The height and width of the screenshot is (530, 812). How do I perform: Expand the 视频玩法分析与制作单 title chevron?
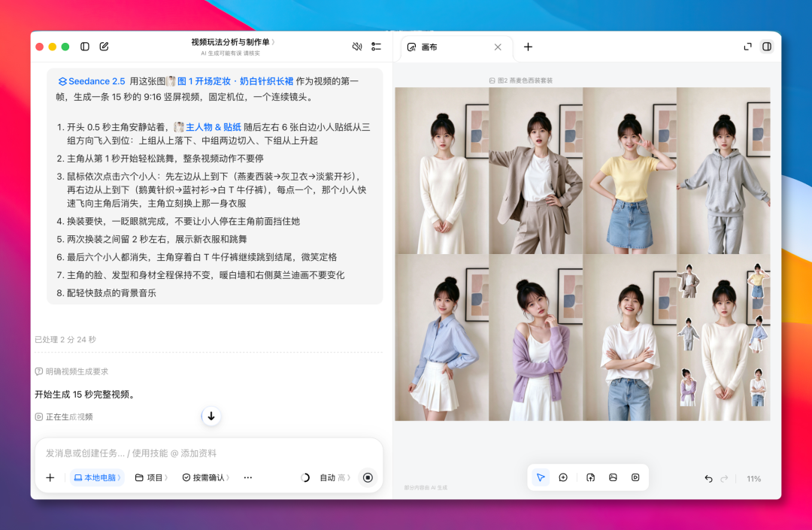click(273, 42)
